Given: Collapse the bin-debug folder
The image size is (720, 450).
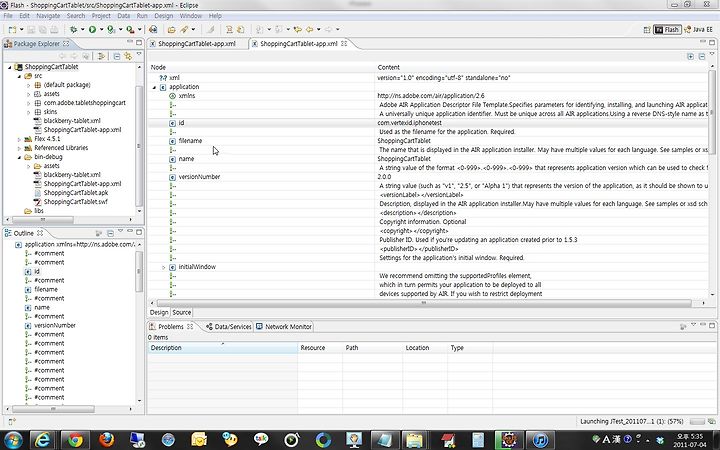Looking at the screenshot, I should 19,157.
